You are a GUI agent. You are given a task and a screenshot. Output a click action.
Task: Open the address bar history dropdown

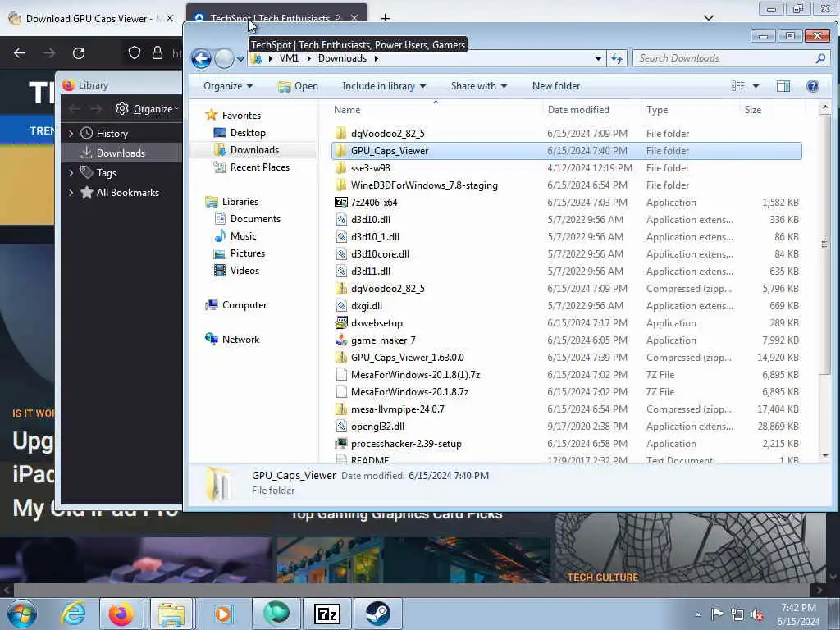click(598, 58)
